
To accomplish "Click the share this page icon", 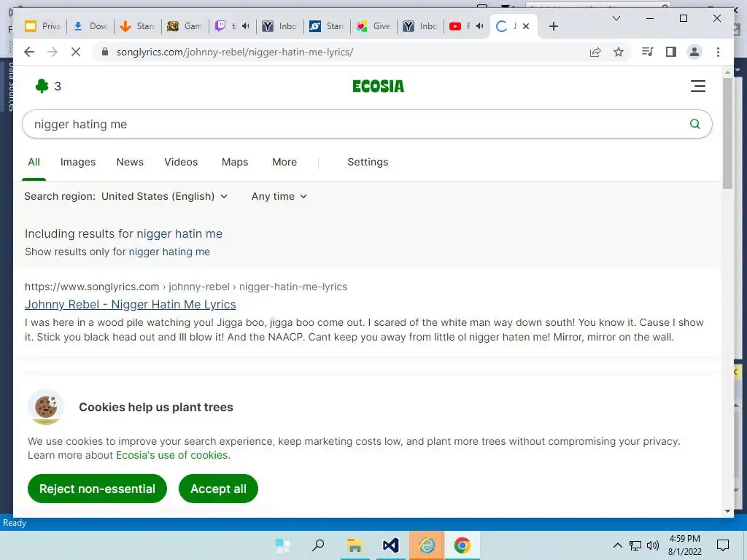I will click(595, 52).
